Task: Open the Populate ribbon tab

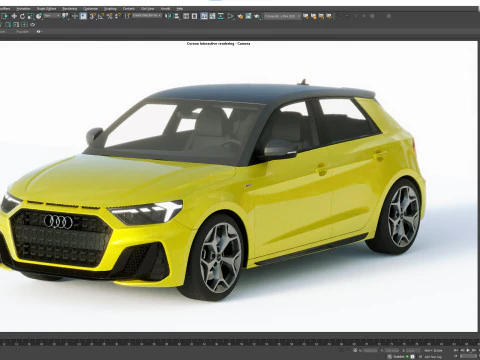Action: (x=22, y=32)
